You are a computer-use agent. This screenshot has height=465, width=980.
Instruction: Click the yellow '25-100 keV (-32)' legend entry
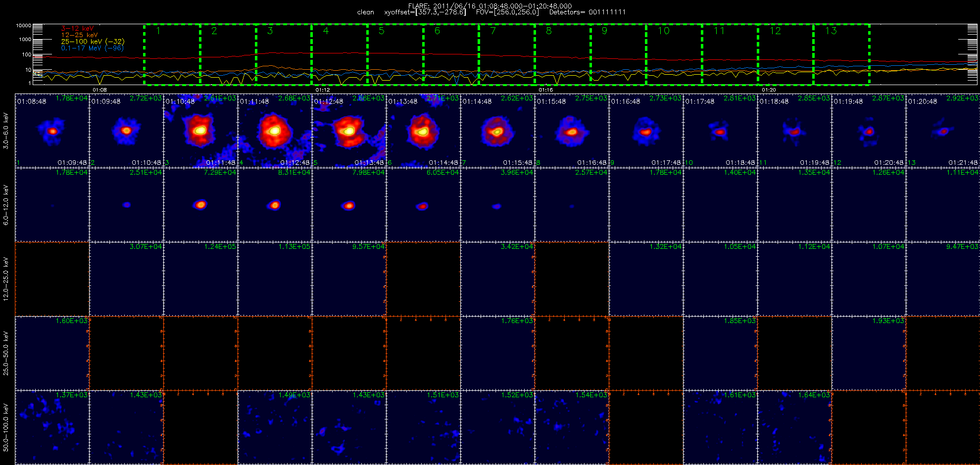point(93,42)
